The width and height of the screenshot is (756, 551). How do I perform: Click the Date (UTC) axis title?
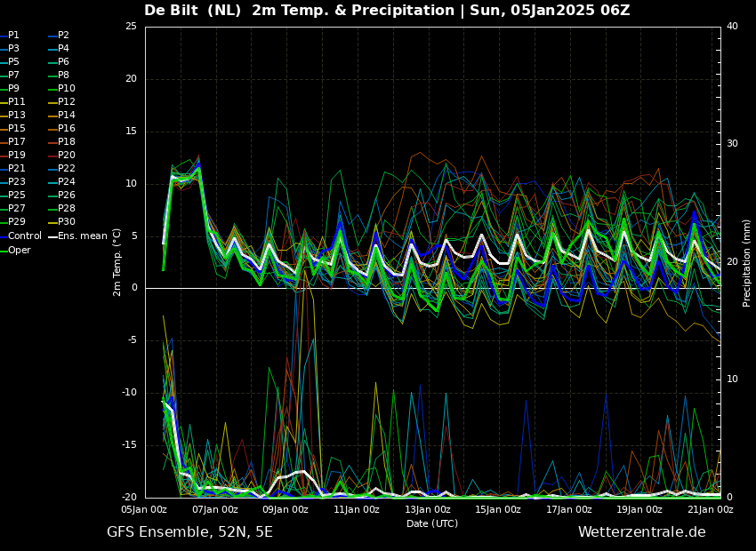click(x=432, y=523)
